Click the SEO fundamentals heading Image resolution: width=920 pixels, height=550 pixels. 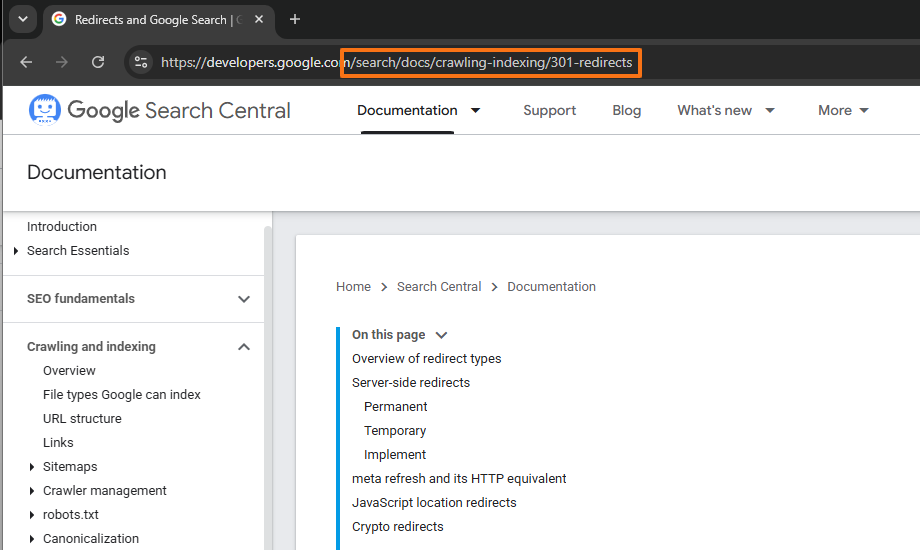pyautogui.click(x=81, y=299)
